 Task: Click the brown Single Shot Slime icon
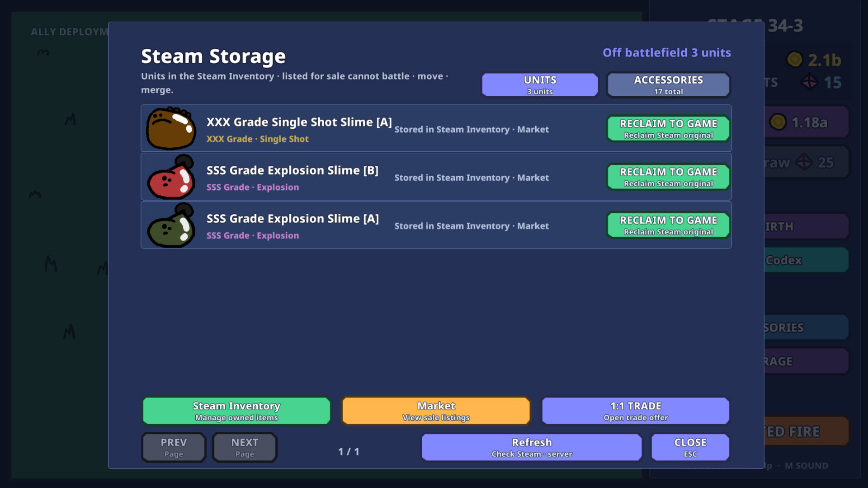171,128
